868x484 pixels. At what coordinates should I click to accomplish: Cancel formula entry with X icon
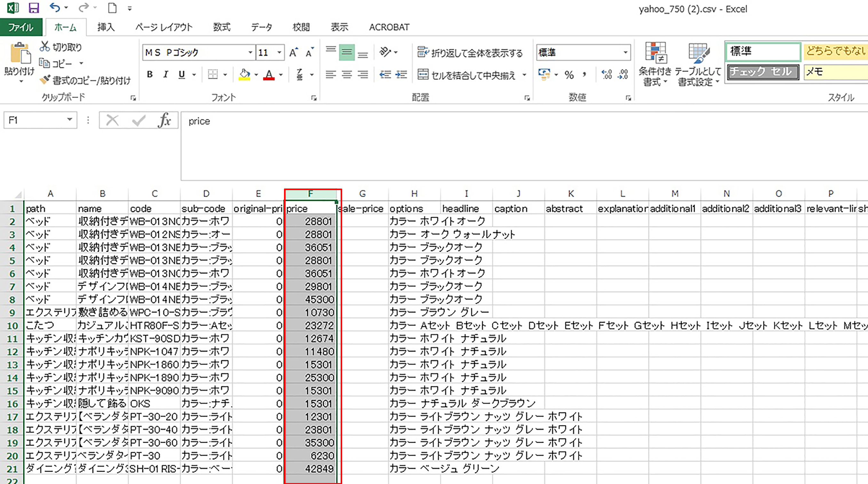[112, 120]
